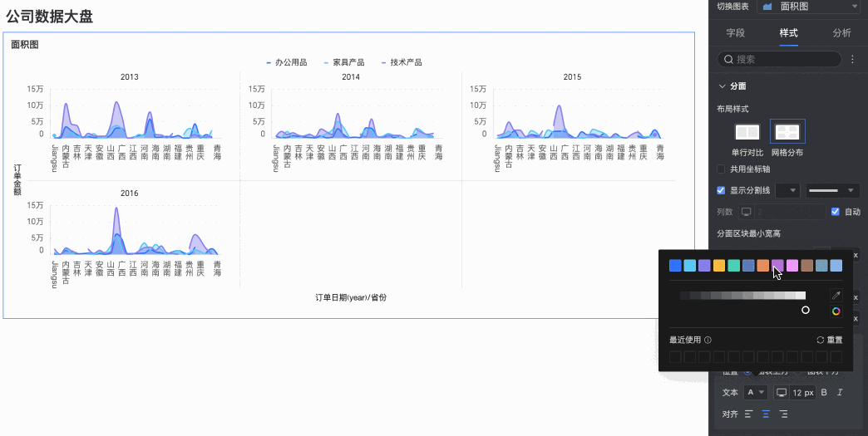Uncheck the 自动 column count checkbox

(x=836, y=212)
